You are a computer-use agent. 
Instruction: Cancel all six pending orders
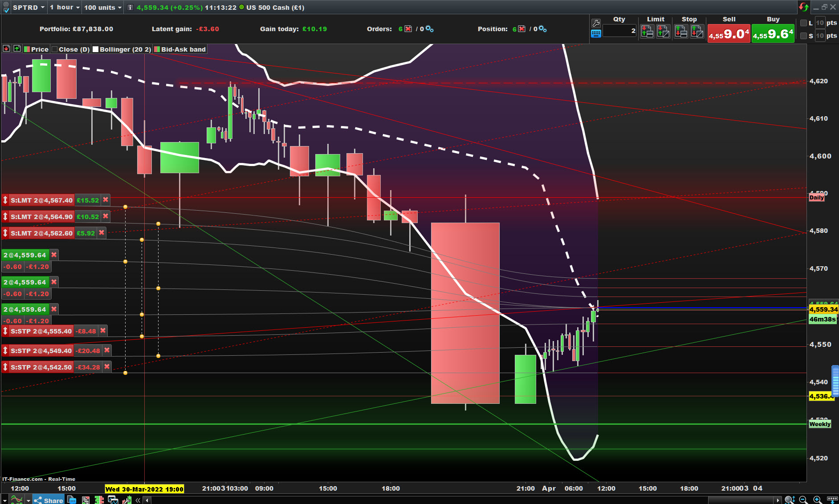click(408, 29)
